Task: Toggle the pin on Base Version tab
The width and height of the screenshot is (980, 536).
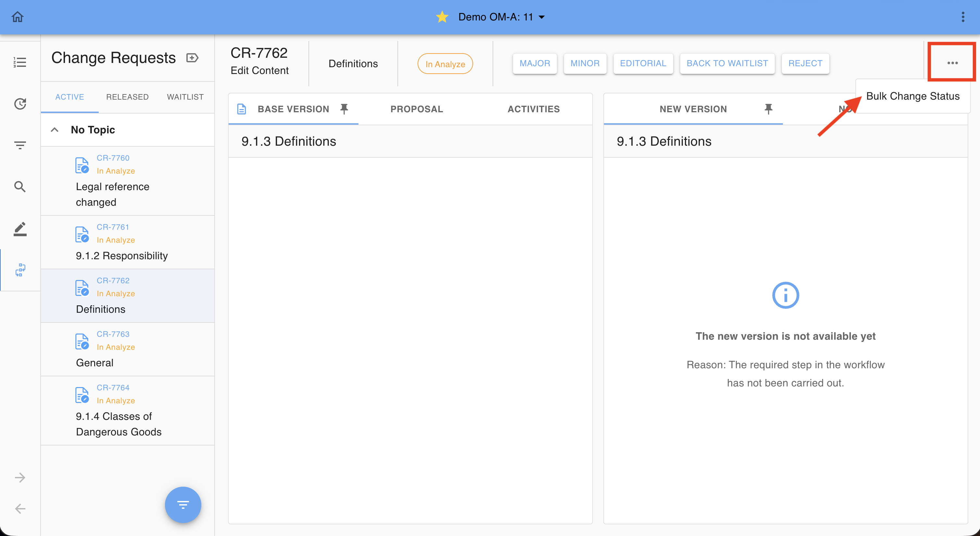Action: point(344,109)
